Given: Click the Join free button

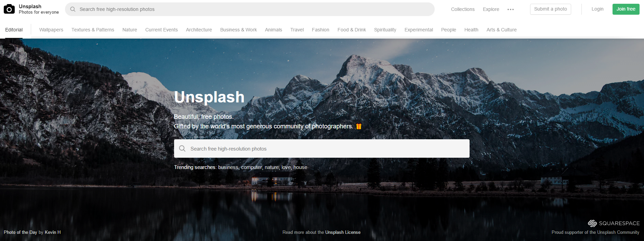Looking at the screenshot, I should point(626,9).
